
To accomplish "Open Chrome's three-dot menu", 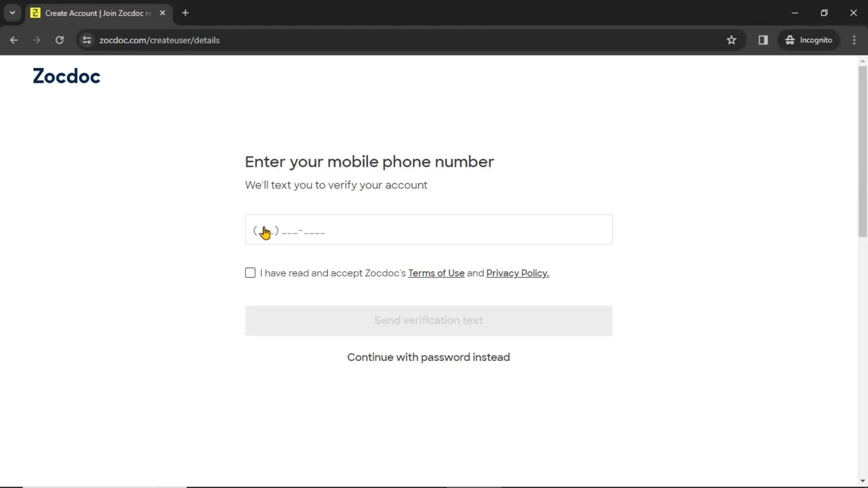I will click(854, 40).
